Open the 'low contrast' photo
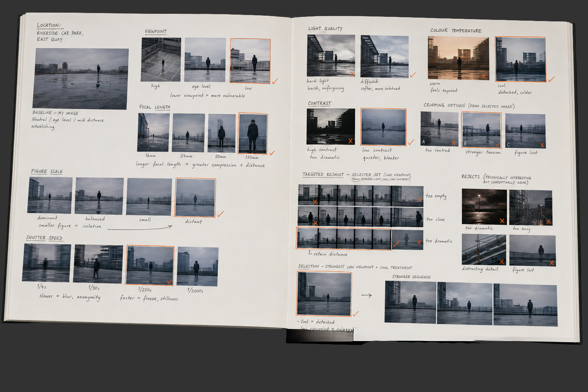The image size is (588, 392). 383,127
